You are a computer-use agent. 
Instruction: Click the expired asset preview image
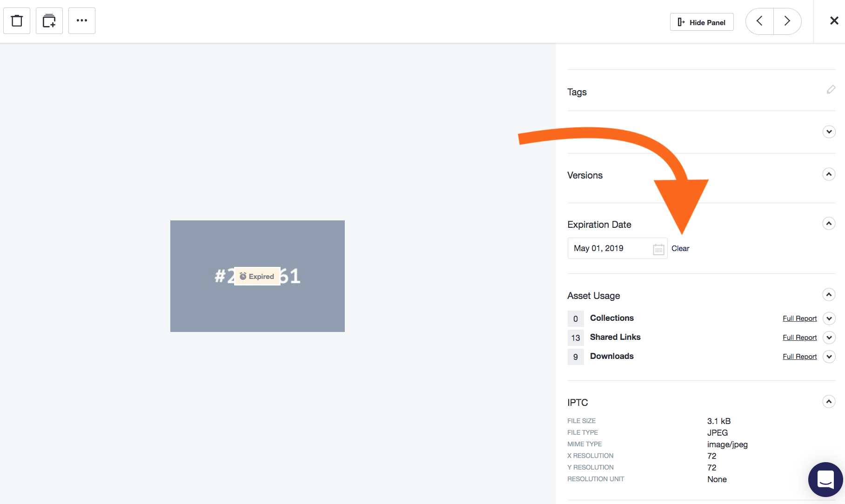point(257,276)
